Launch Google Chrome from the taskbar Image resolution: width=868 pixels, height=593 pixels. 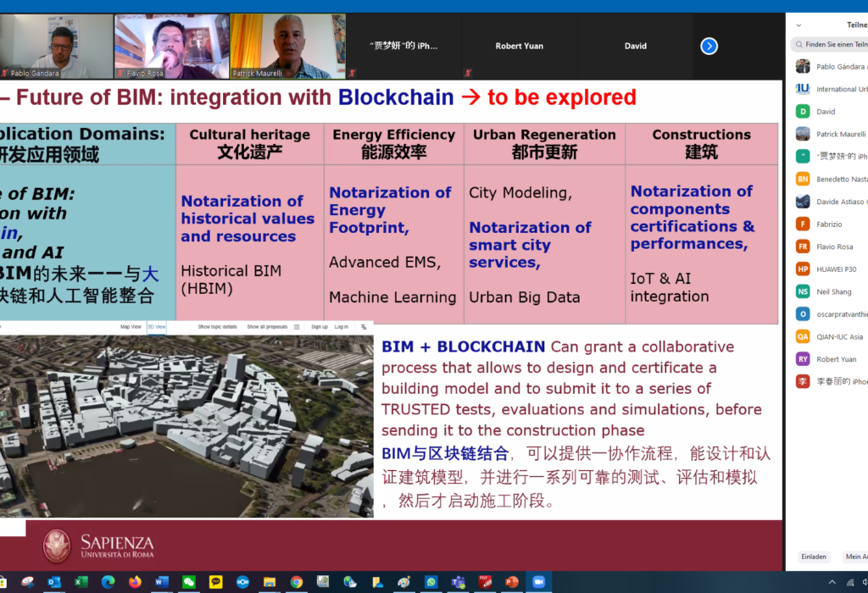coord(297,583)
